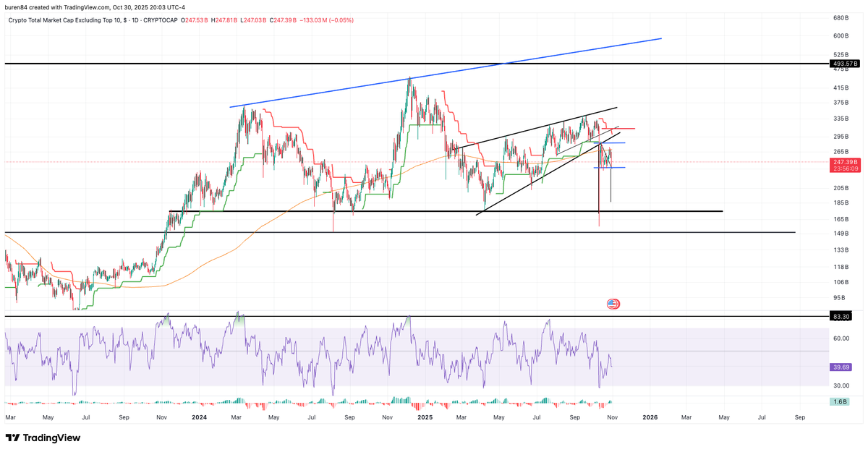Viewport: 868px width, 452px height.
Task: Click the 525B price axis label
Action: pos(841,54)
